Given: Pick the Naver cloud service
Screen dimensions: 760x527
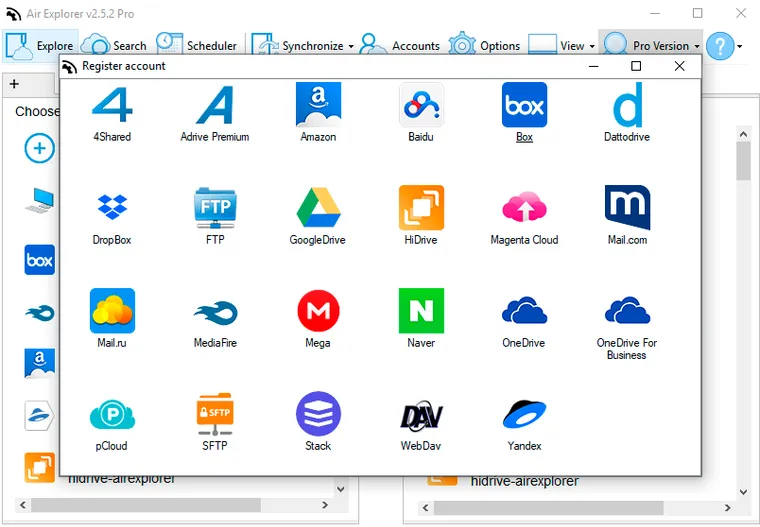Looking at the screenshot, I should point(421,319).
